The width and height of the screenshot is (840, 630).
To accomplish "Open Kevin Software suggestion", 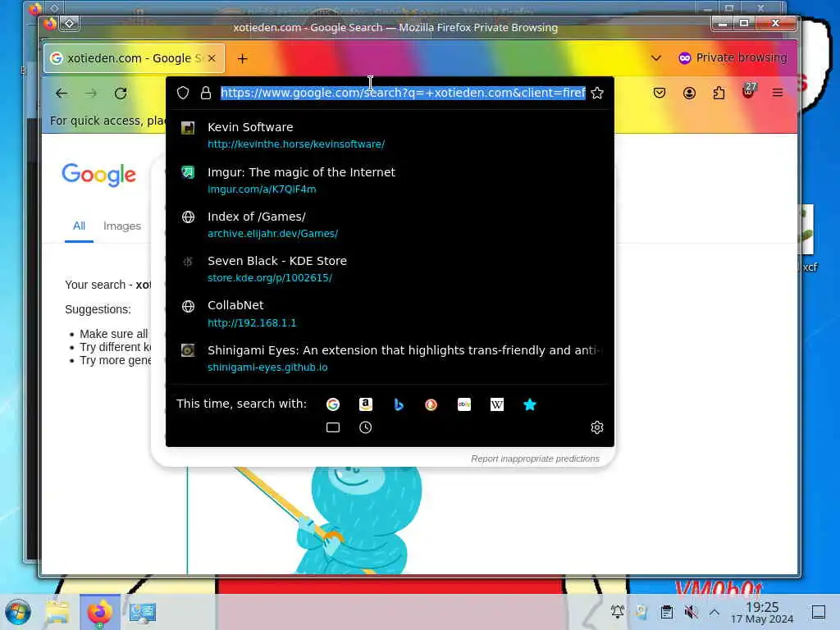I will point(390,135).
